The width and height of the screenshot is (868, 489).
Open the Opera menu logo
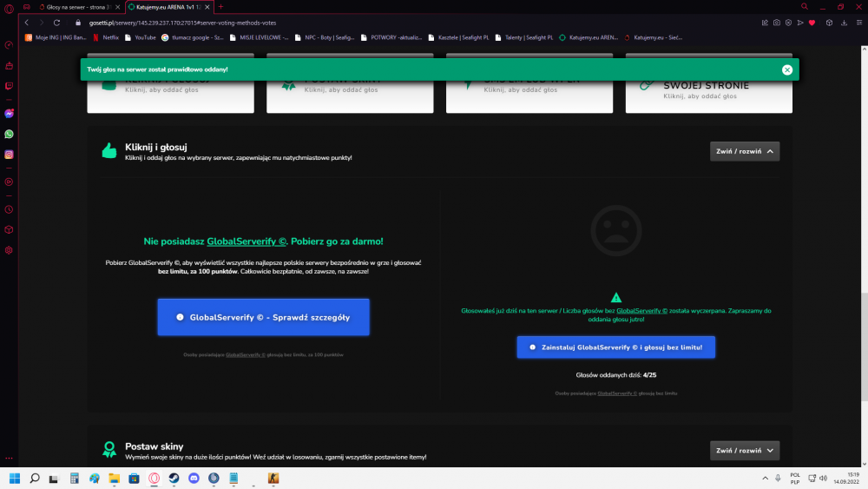click(9, 9)
